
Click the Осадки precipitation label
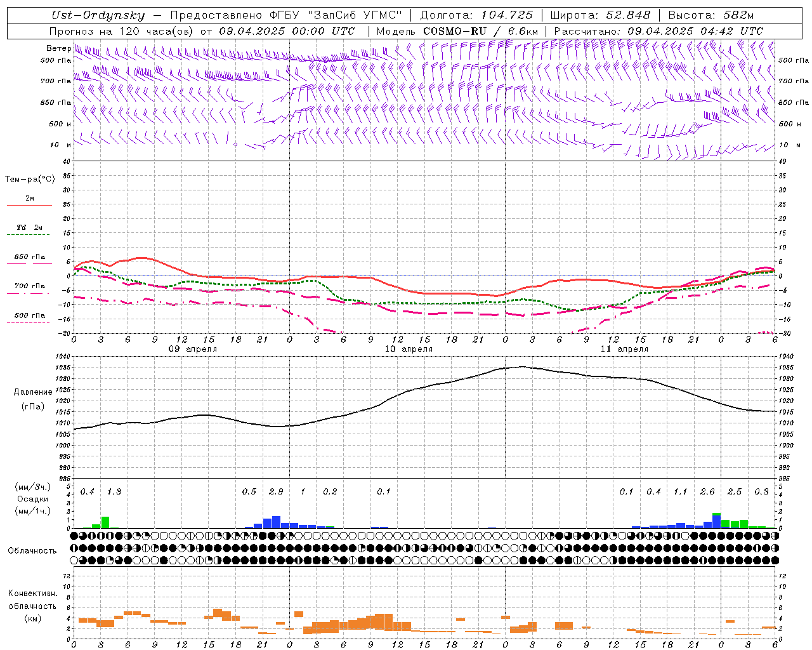click(33, 499)
